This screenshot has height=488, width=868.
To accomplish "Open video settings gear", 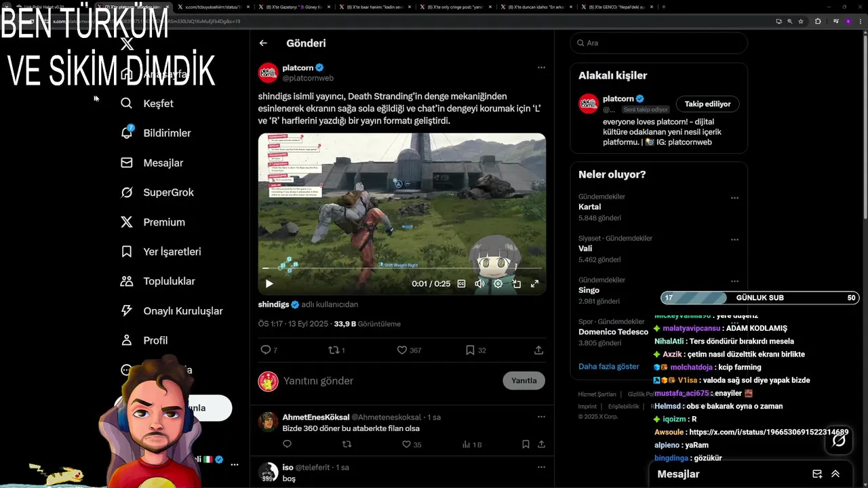I will coord(498,284).
